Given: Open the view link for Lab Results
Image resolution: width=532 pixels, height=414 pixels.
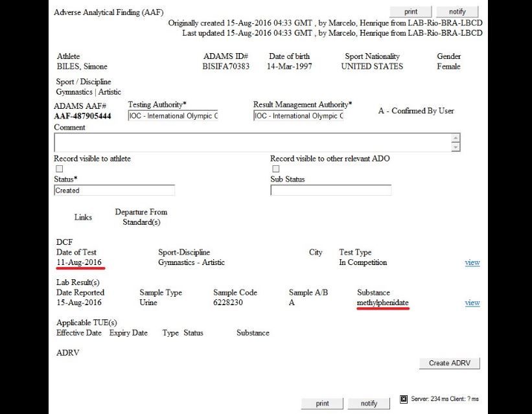Looking at the screenshot, I should [x=472, y=303].
